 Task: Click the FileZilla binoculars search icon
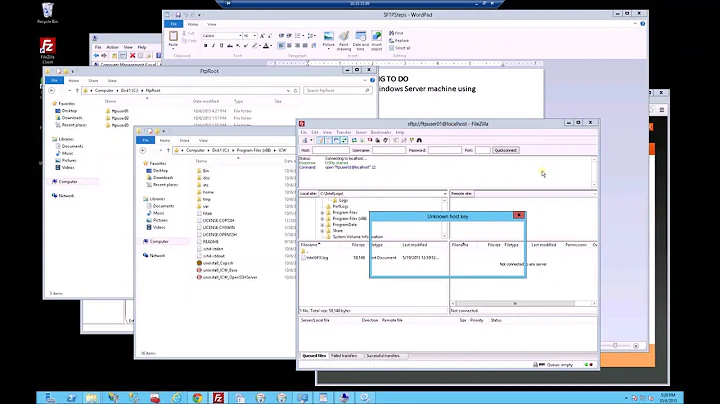[419, 140]
